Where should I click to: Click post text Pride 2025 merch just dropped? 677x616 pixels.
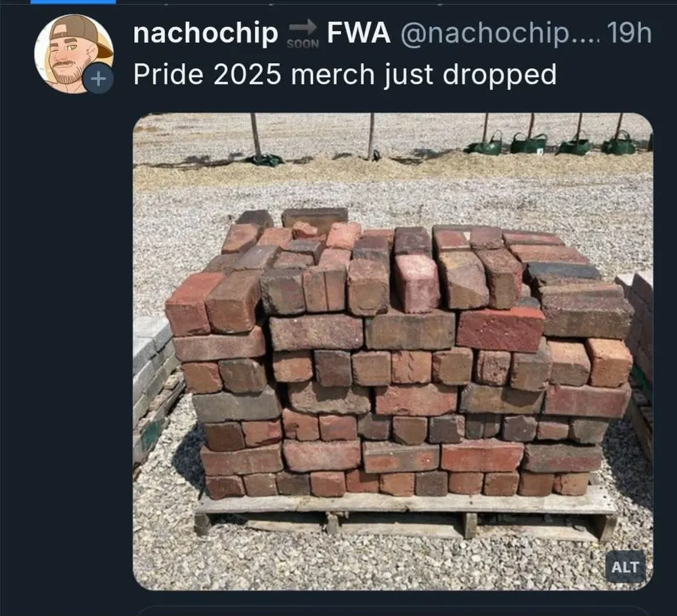point(345,75)
